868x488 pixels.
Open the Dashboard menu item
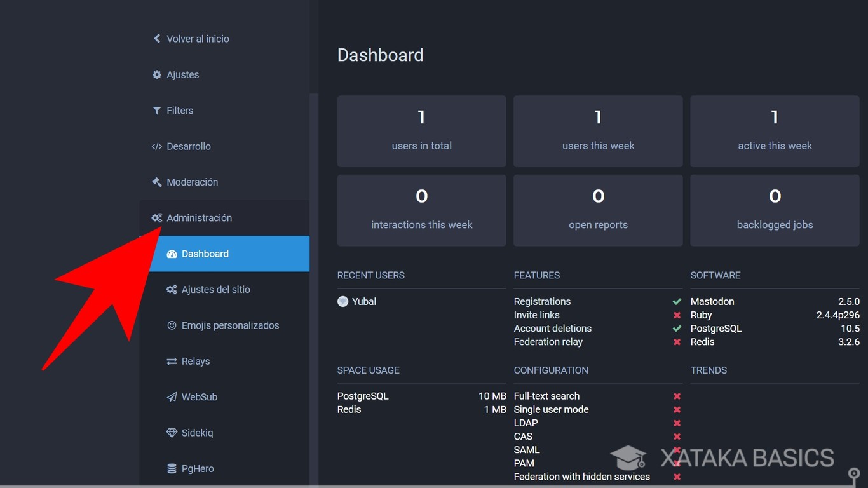click(x=205, y=254)
